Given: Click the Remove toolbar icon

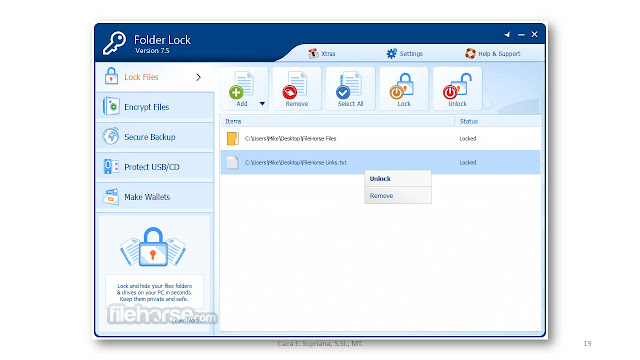Looking at the screenshot, I should (297, 89).
